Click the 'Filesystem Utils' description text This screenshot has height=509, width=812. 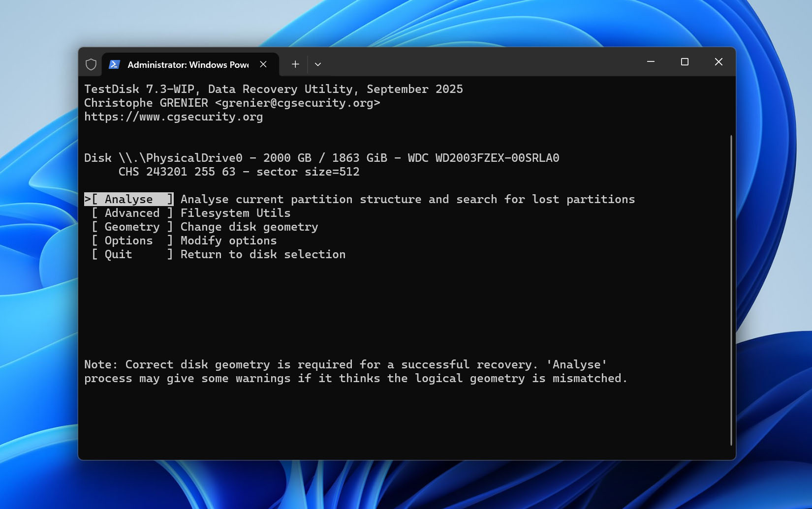[235, 213]
